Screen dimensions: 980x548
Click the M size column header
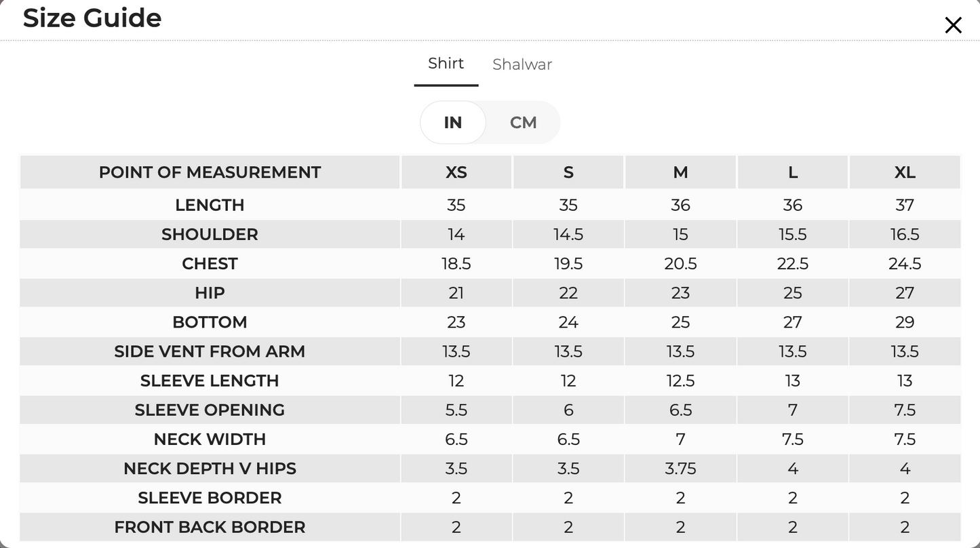(680, 172)
